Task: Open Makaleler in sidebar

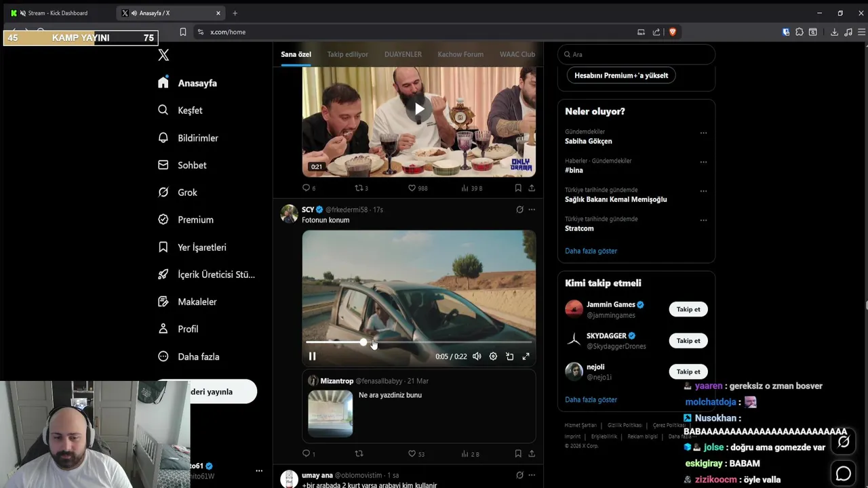Action: [187, 302]
